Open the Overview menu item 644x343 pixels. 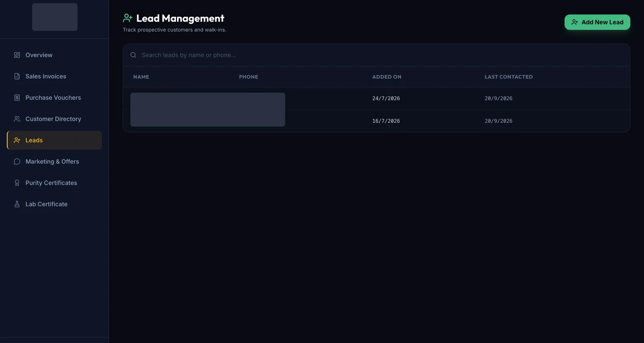tap(54, 55)
